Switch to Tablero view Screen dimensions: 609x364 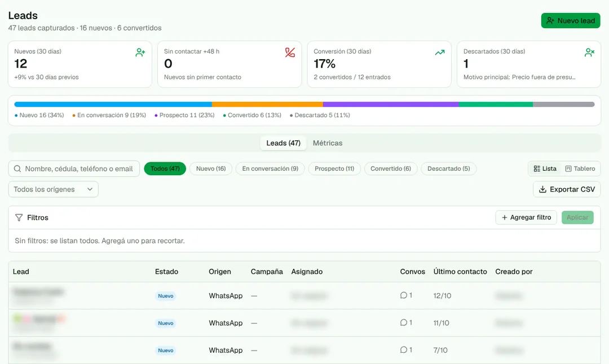pos(580,169)
